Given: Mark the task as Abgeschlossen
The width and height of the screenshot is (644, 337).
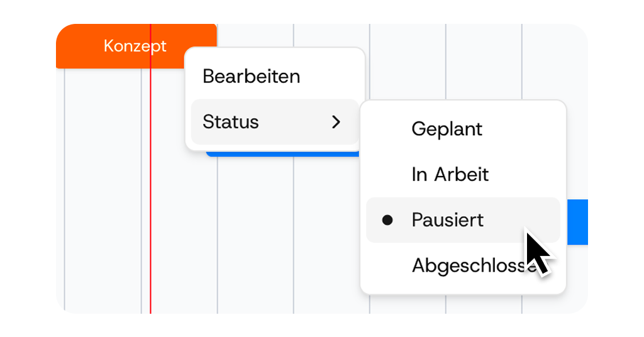Looking at the screenshot, I should click(x=465, y=265).
